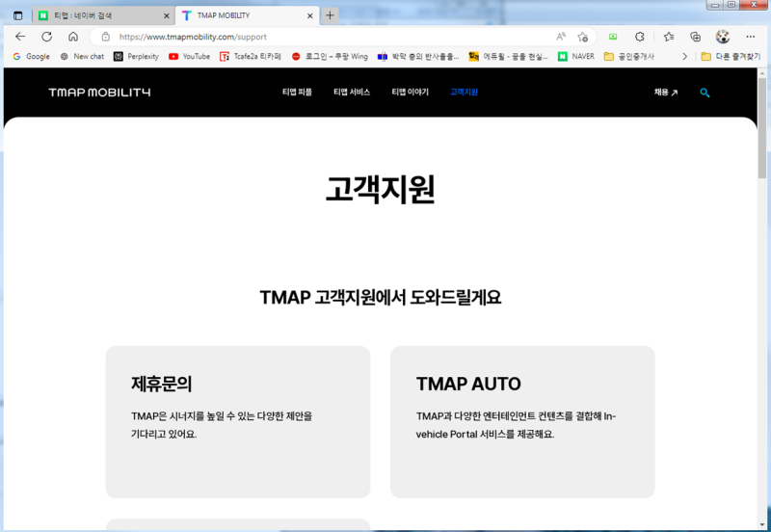
Task: Select the TMAP MOBILITY browser tab
Action: pyautogui.click(x=248, y=15)
